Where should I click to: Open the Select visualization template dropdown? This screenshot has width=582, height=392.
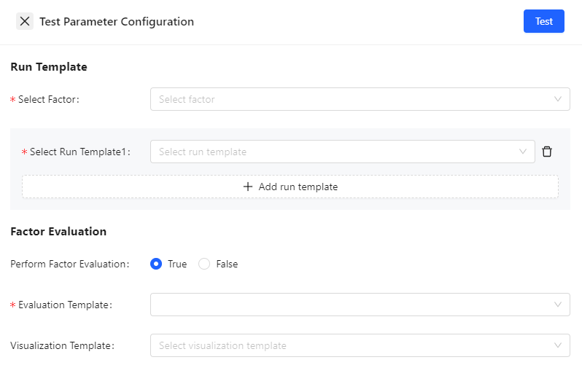(x=350, y=345)
